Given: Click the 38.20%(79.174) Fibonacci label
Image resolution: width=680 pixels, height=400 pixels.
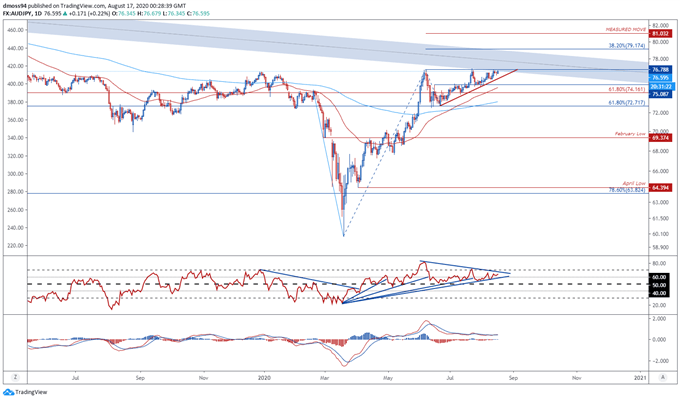Looking at the screenshot, I should [627, 46].
